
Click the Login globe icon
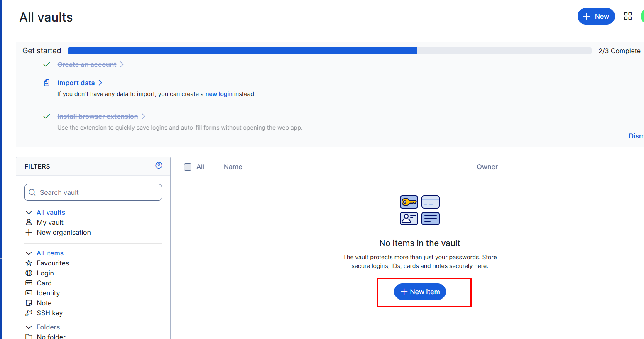(x=29, y=273)
